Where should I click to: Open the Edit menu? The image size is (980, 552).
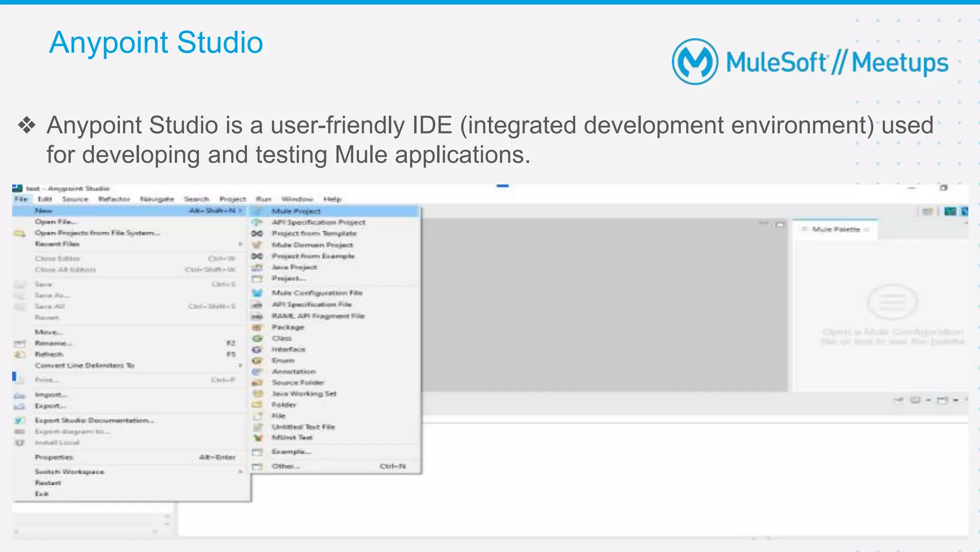tap(45, 199)
